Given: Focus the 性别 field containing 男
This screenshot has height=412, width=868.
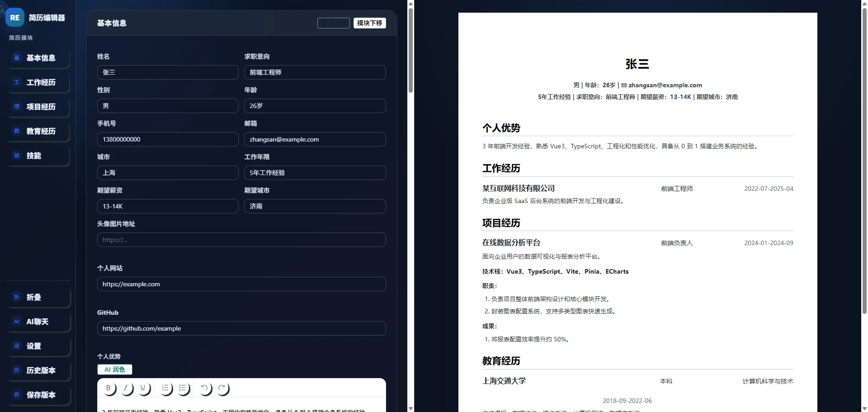Looking at the screenshot, I should 168,106.
